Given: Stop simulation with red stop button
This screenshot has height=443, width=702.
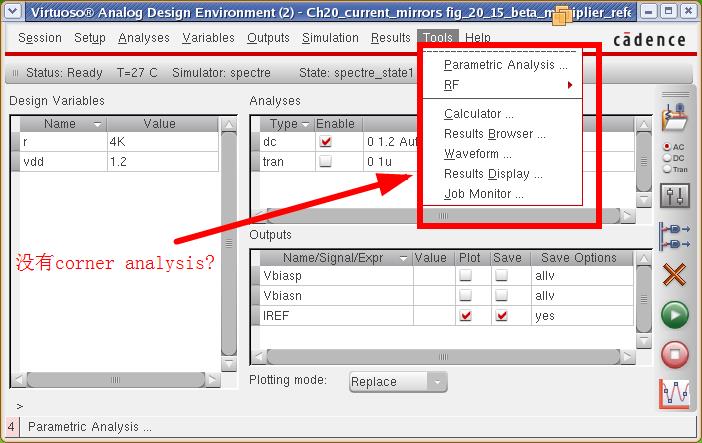Looking at the screenshot, I should point(675,354).
